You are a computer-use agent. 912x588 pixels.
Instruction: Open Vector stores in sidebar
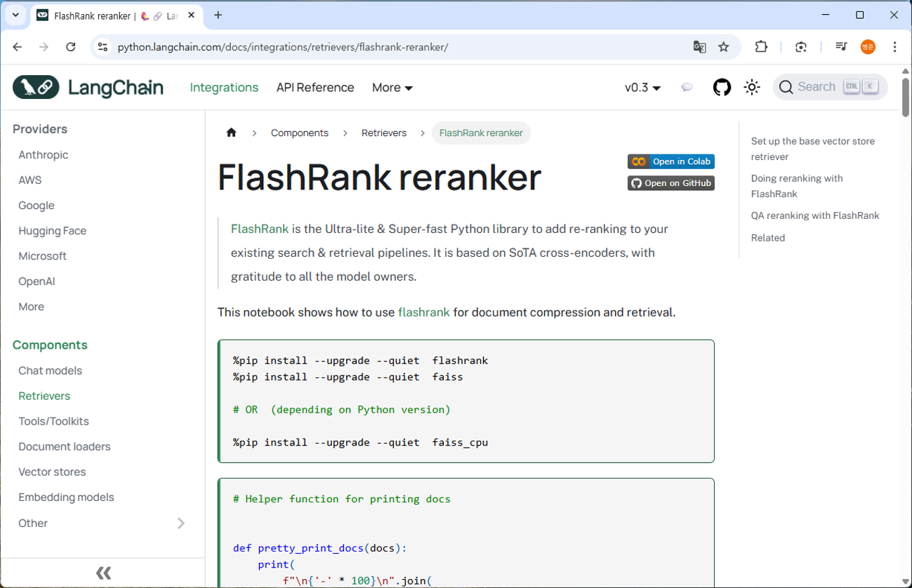52,472
